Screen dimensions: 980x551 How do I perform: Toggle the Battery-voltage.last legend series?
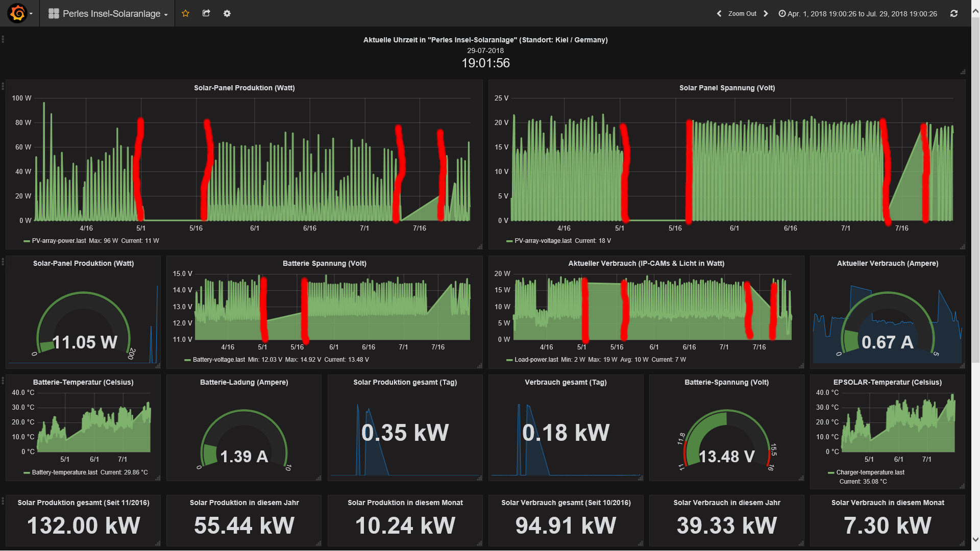pyautogui.click(x=218, y=360)
